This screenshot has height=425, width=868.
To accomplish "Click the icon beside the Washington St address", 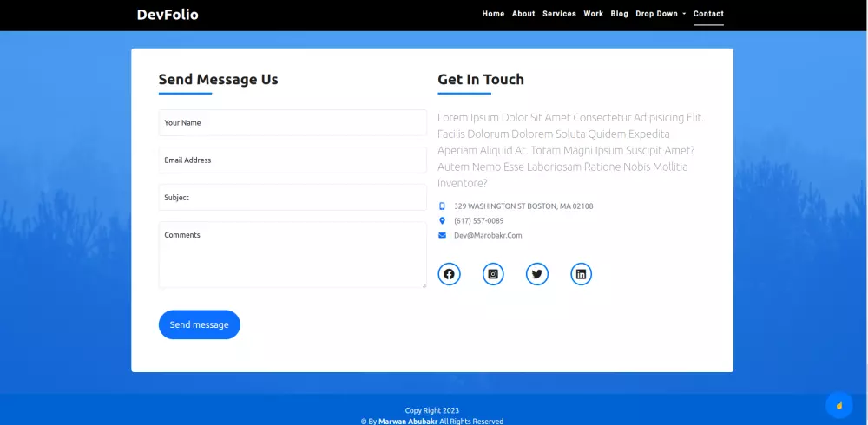I will point(442,206).
